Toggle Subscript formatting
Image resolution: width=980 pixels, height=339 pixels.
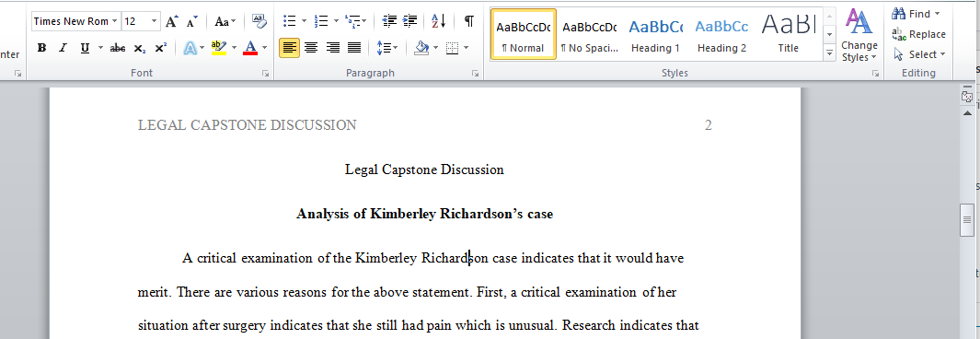tap(139, 48)
